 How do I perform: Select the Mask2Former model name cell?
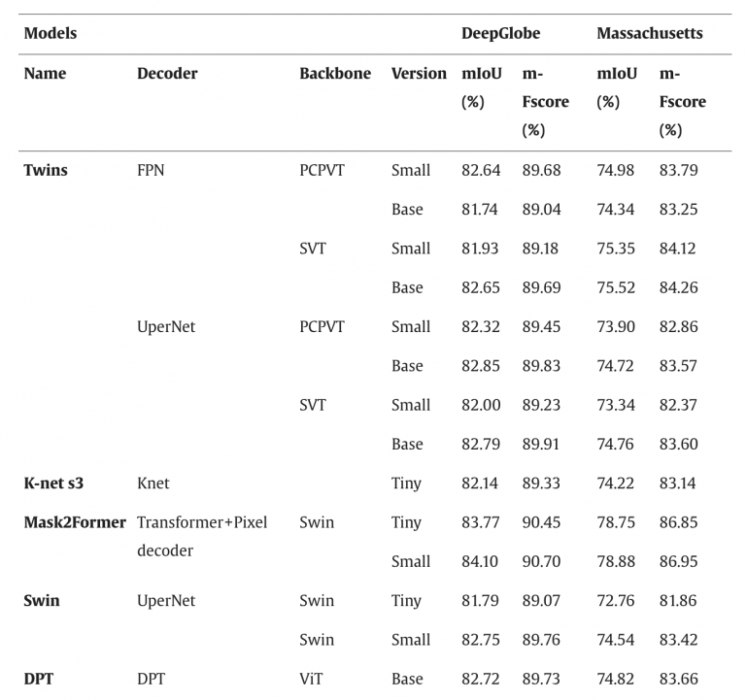pyautogui.click(x=75, y=522)
